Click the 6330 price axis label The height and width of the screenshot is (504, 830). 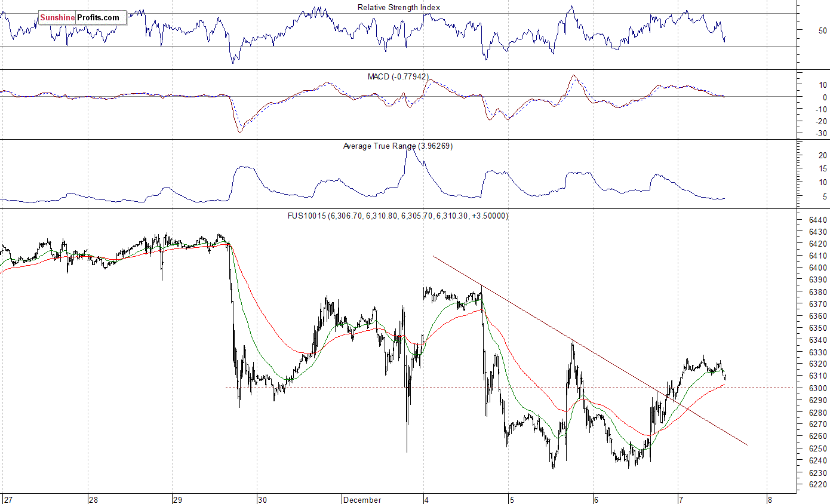tap(818, 352)
